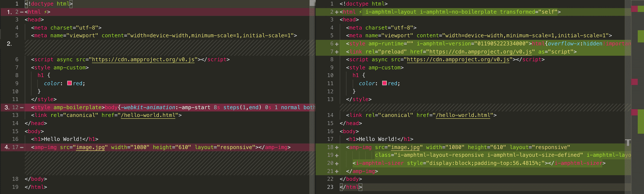Follow the /hello-world.html link in left pane
The height and width of the screenshot is (194, 644).
(148, 115)
